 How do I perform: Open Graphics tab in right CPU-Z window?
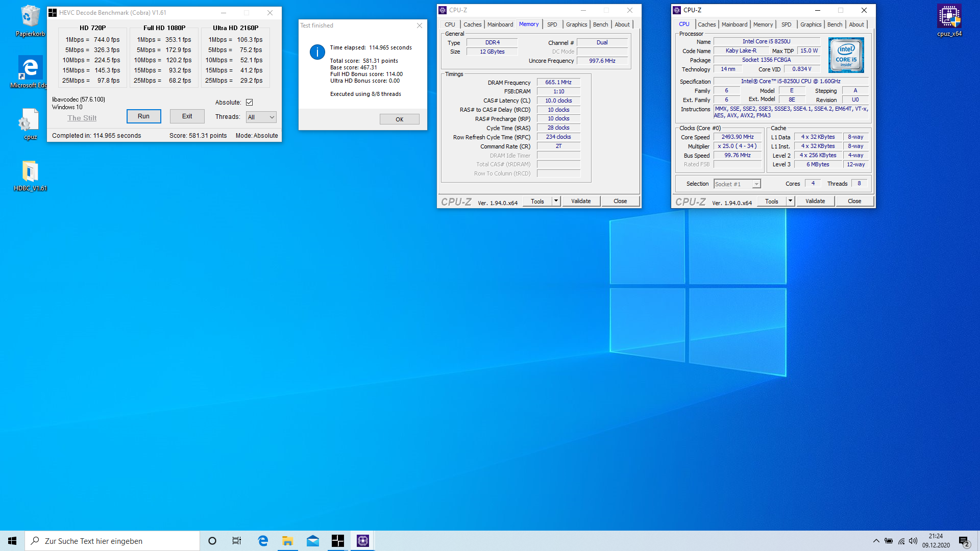point(811,24)
